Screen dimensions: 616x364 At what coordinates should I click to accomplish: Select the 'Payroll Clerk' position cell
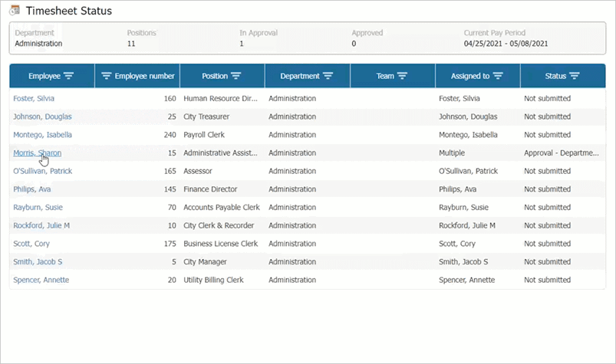point(204,135)
